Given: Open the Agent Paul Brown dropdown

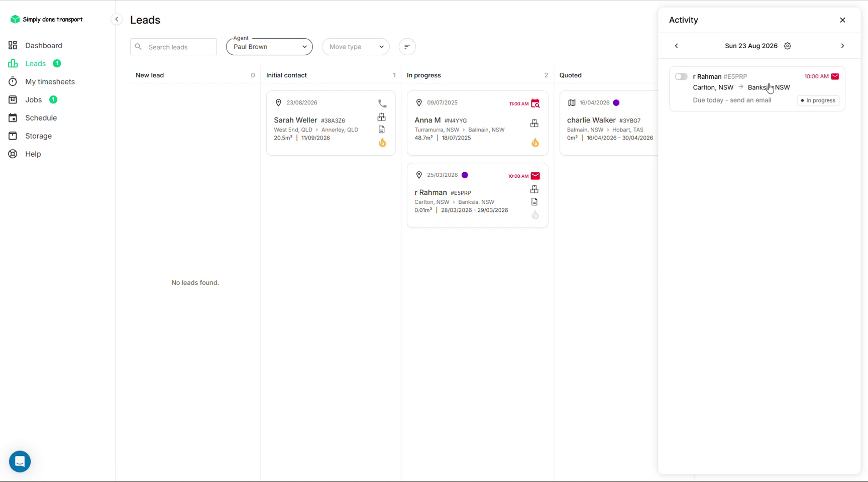Looking at the screenshot, I should [x=269, y=47].
